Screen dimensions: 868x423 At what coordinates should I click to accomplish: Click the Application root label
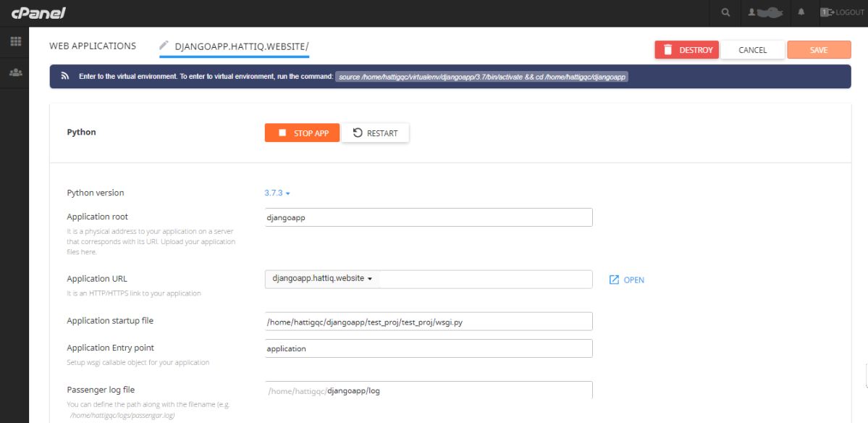[x=98, y=217]
